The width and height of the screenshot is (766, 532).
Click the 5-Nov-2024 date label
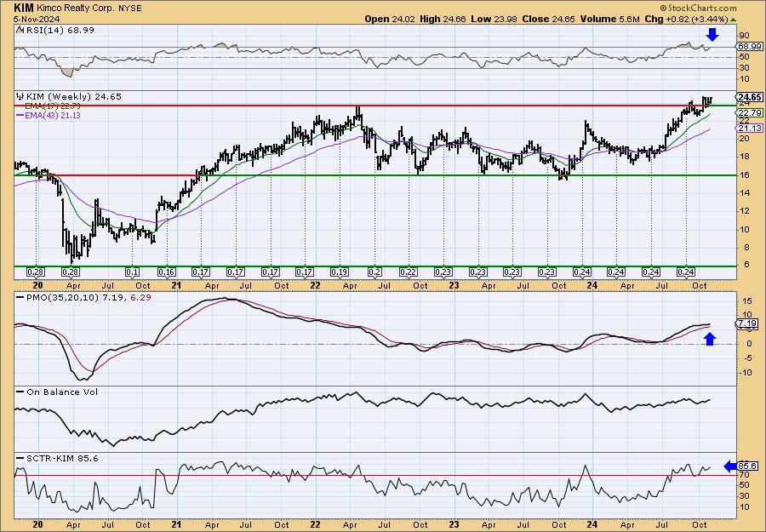(x=37, y=19)
